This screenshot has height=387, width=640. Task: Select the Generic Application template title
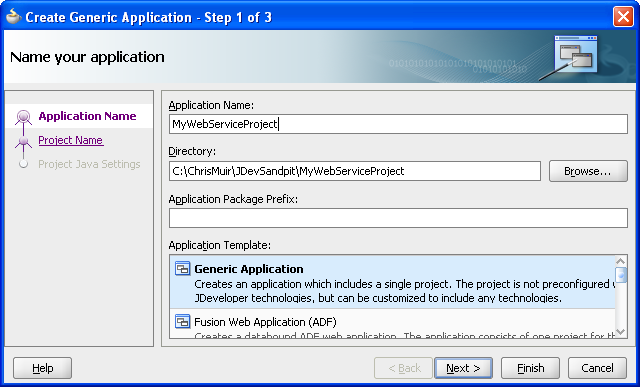249,269
